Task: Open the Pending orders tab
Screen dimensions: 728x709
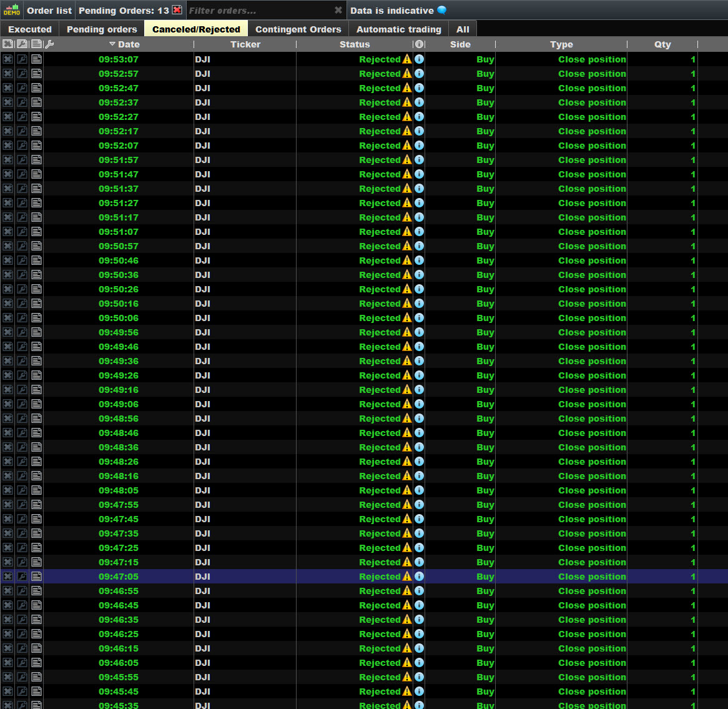Action: click(102, 29)
